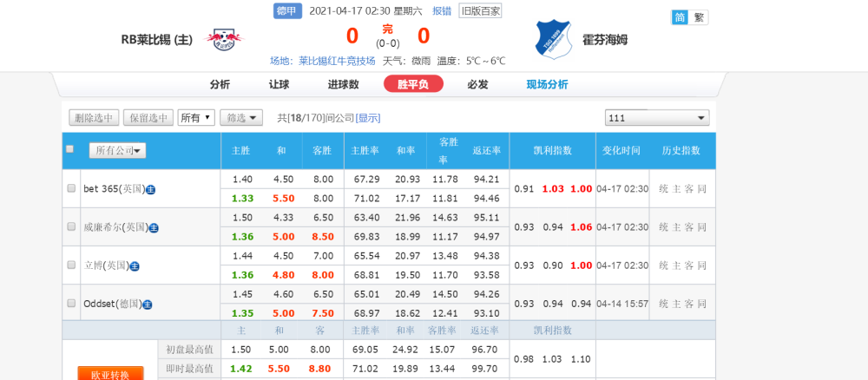The height and width of the screenshot is (380, 868).
Task: Tick the 威廉希尔 row checkbox
Action: tap(71, 227)
